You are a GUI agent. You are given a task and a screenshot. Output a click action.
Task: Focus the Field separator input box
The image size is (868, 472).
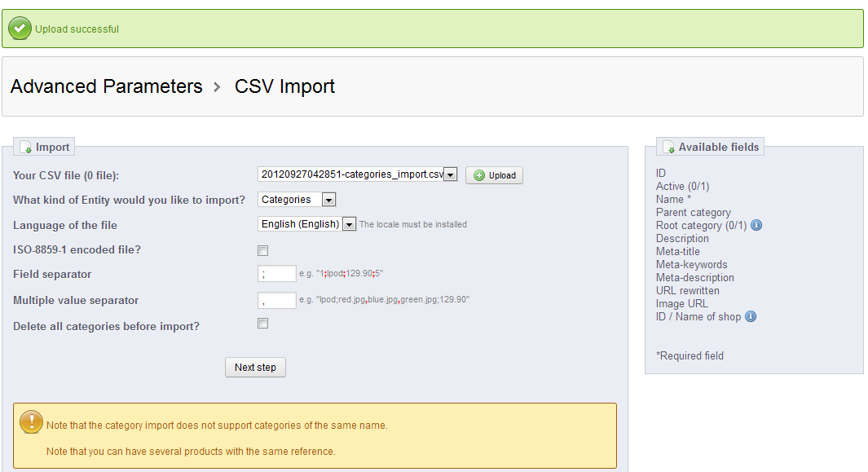(x=276, y=274)
